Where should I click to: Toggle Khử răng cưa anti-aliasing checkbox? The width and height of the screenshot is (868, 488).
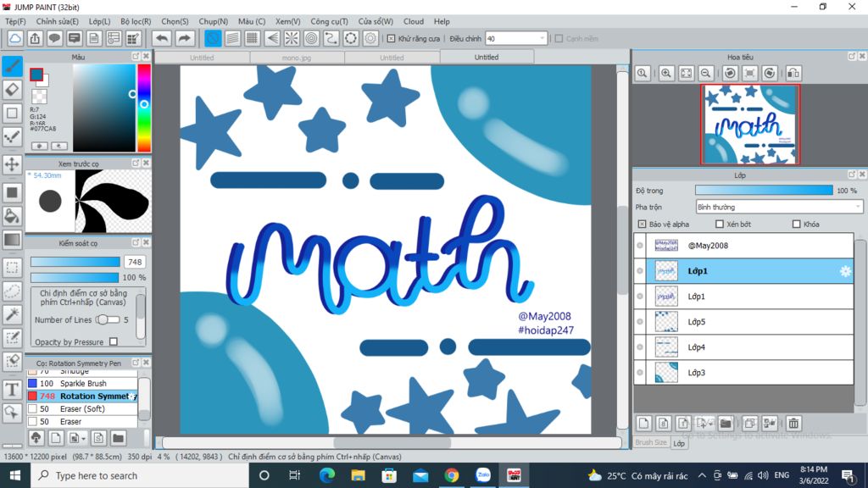coord(392,39)
